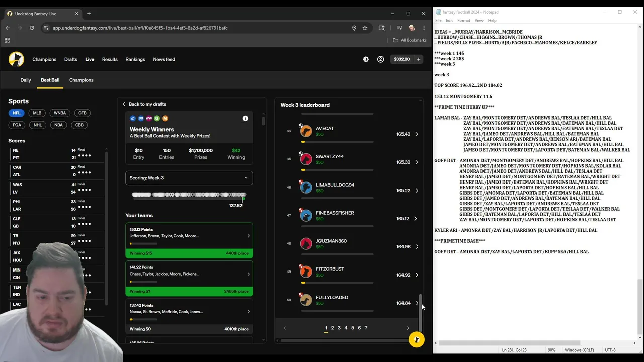Image resolution: width=644 pixels, height=362 pixels.
Task: Select the MLB sport filter
Action: 37,113
